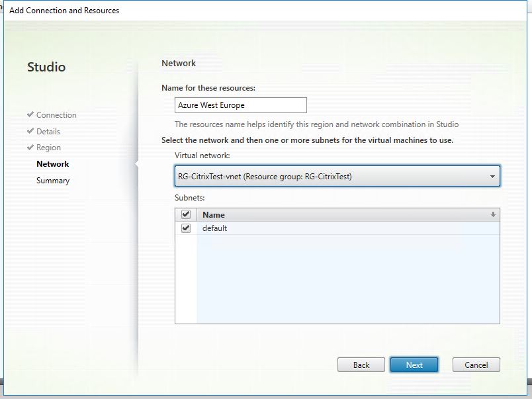
Task: Select the Network step in sidebar
Action: [53, 164]
